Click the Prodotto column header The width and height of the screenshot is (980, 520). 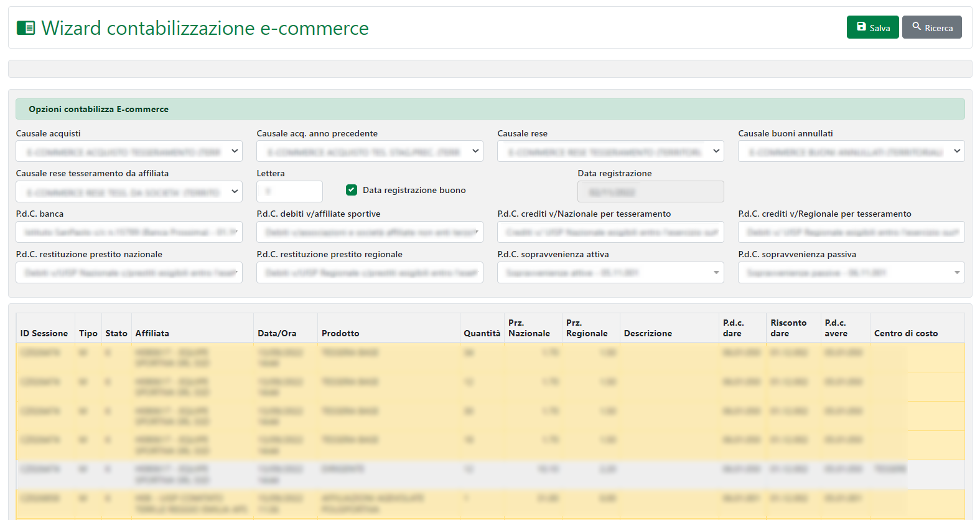[x=340, y=333]
